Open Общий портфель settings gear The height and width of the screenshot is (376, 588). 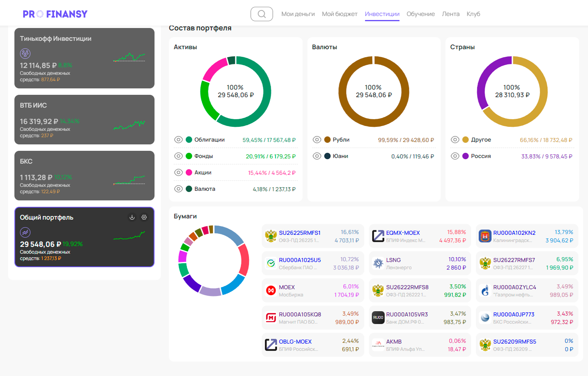pos(144,217)
